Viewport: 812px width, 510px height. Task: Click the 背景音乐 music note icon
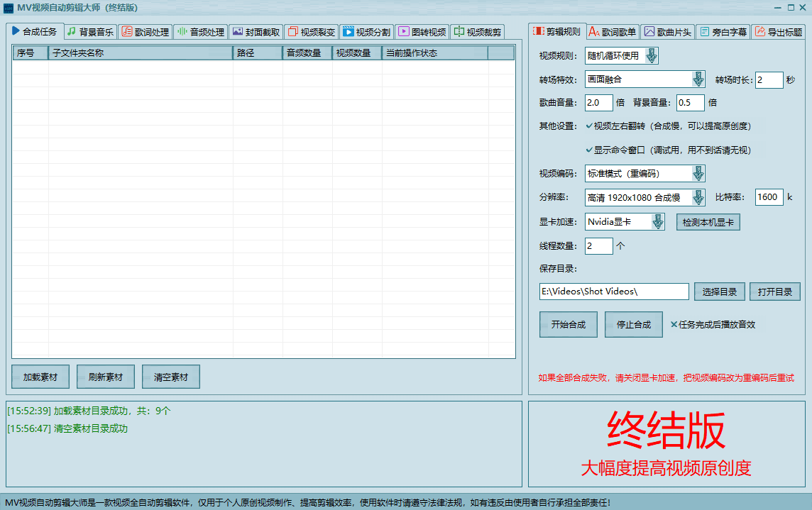(72, 32)
